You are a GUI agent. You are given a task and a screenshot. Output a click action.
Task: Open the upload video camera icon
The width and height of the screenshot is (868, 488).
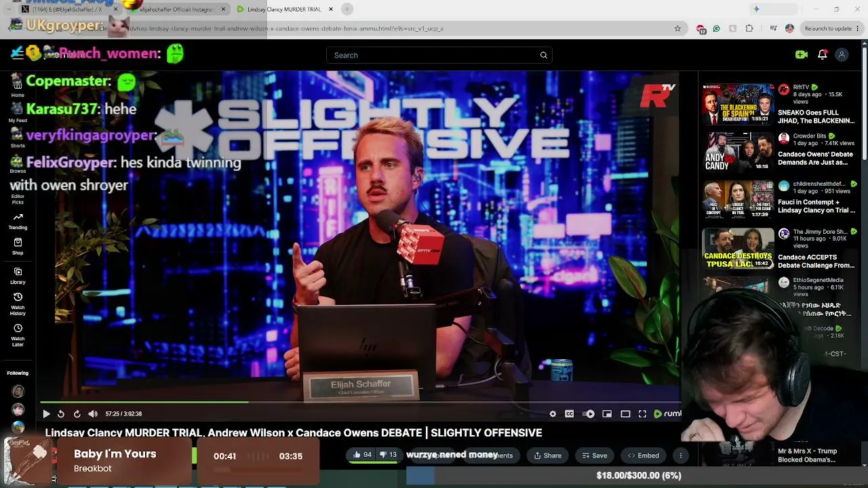(801, 55)
